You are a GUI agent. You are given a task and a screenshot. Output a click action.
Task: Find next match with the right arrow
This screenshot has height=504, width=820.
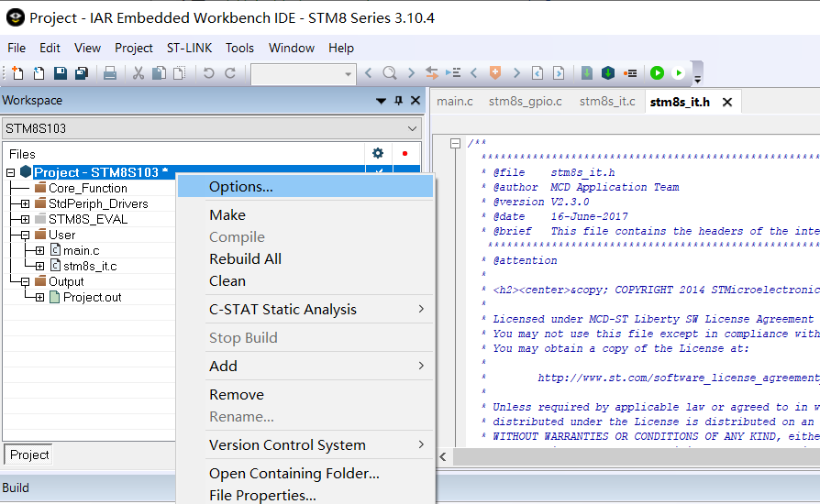click(411, 73)
